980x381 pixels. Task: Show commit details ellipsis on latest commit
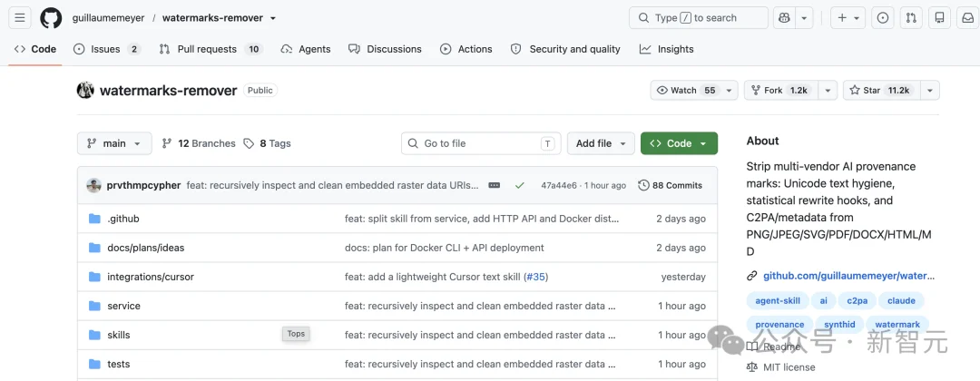point(494,185)
